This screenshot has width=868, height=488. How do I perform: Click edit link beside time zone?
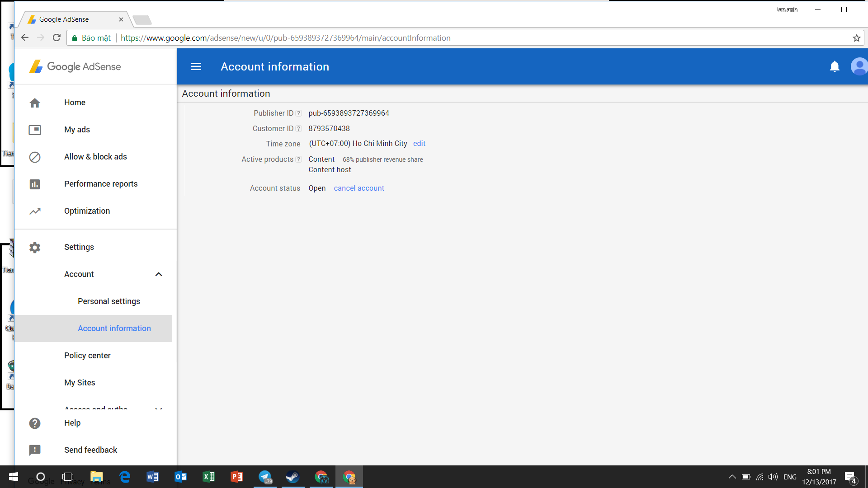tap(419, 144)
